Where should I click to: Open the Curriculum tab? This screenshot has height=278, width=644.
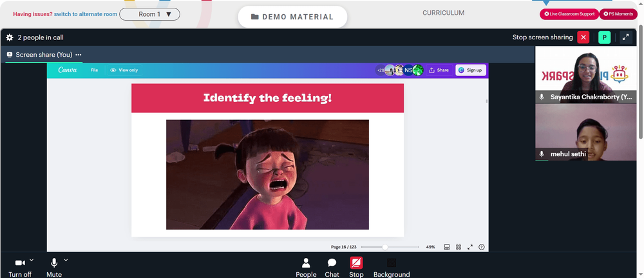tap(444, 13)
